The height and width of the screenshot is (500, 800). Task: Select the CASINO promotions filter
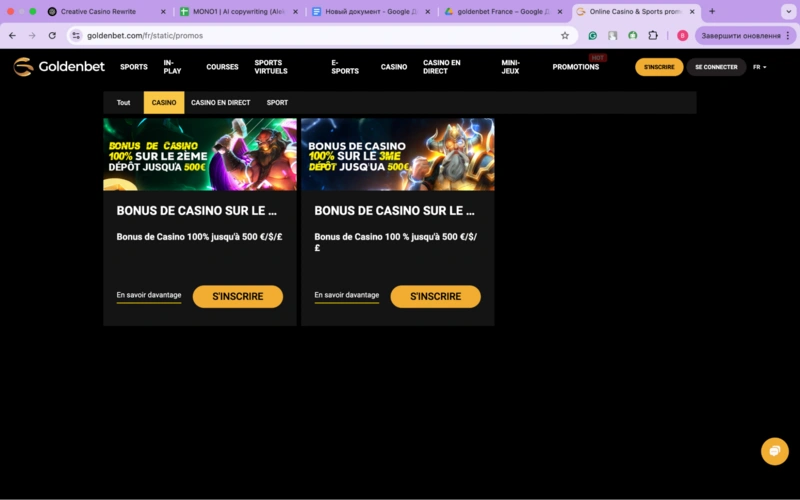pyautogui.click(x=164, y=103)
